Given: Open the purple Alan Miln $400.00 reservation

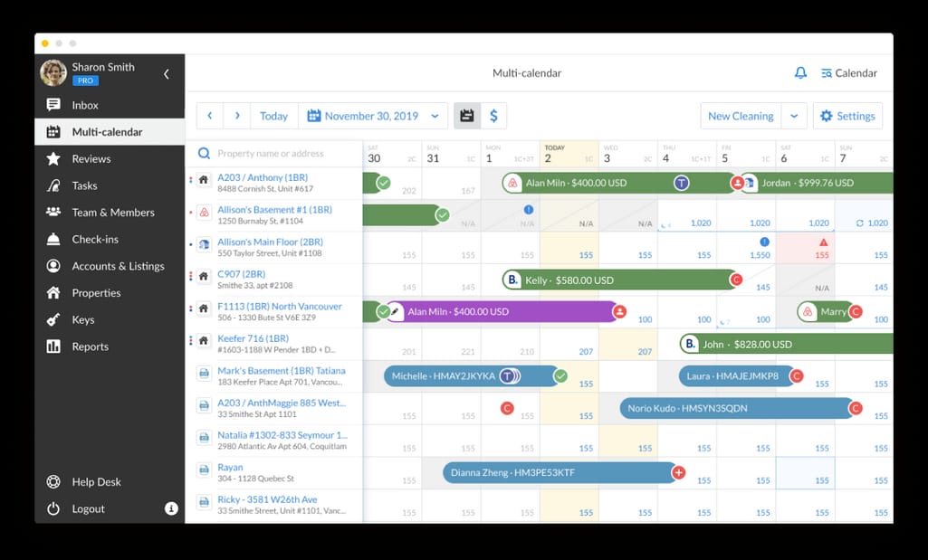Looking at the screenshot, I should click(500, 311).
